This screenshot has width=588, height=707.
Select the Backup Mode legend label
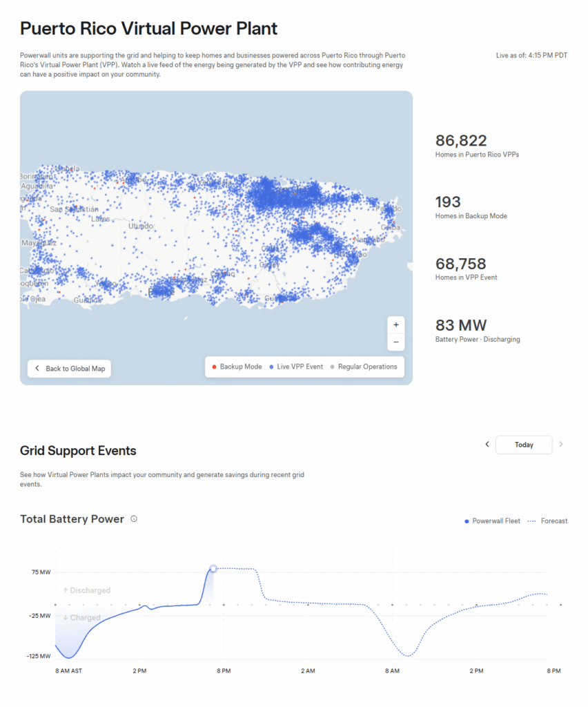241,367
